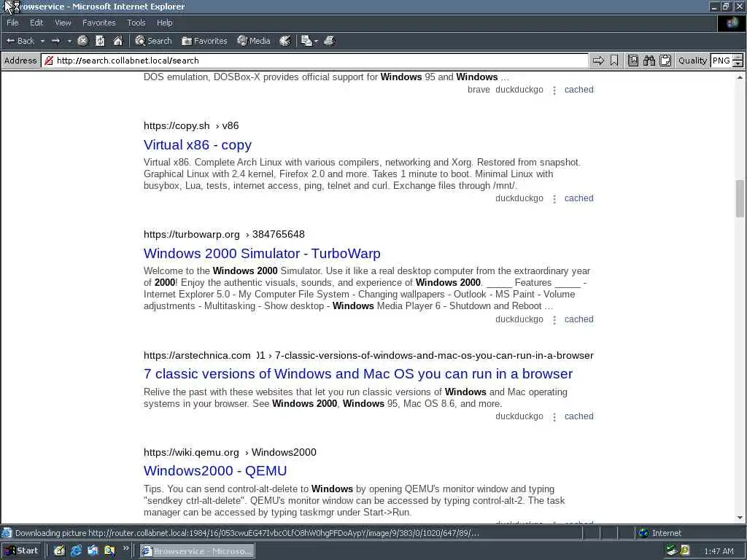Click the page icon beside the URL

(49, 61)
